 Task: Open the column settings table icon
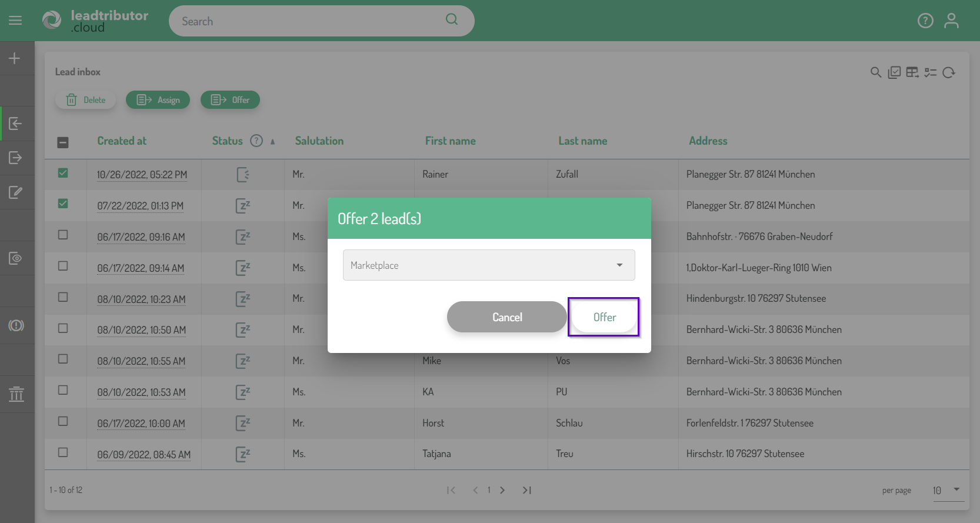pyautogui.click(x=912, y=72)
